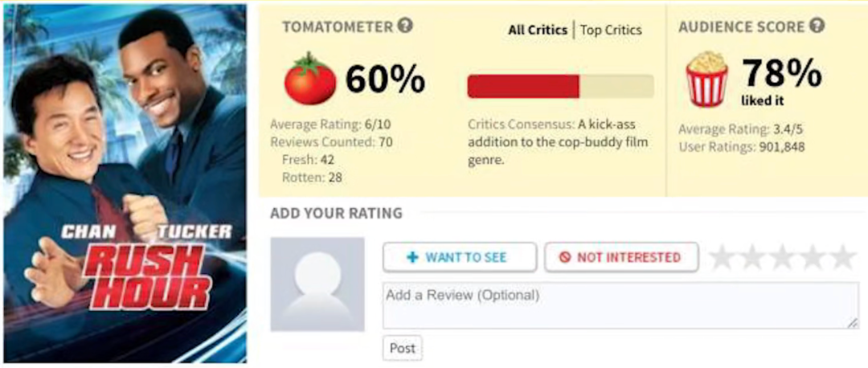The image size is (868, 368).
Task: Focus the Add a Review text box
Action: click(620, 305)
